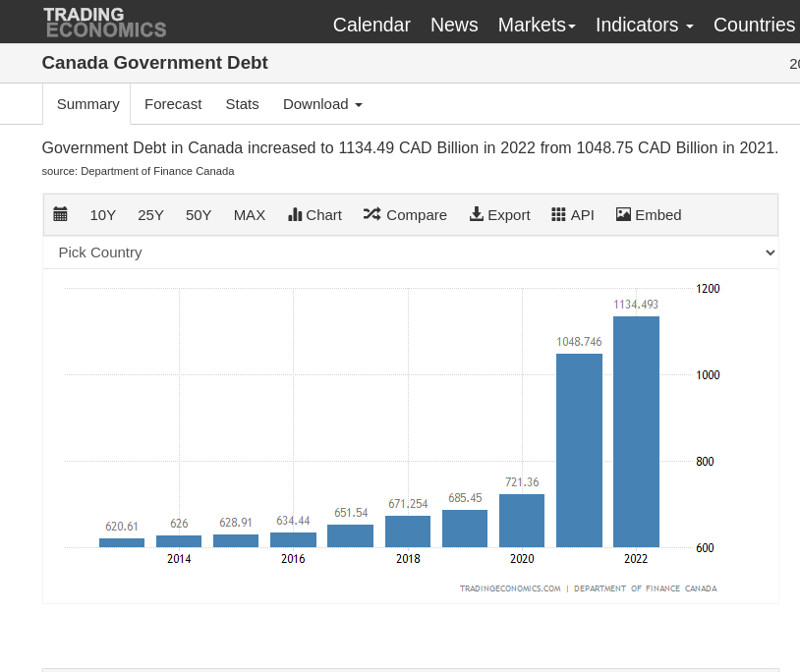Click the Compare shuffle icon button
The width and height of the screenshot is (800, 672).
[x=404, y=214]
